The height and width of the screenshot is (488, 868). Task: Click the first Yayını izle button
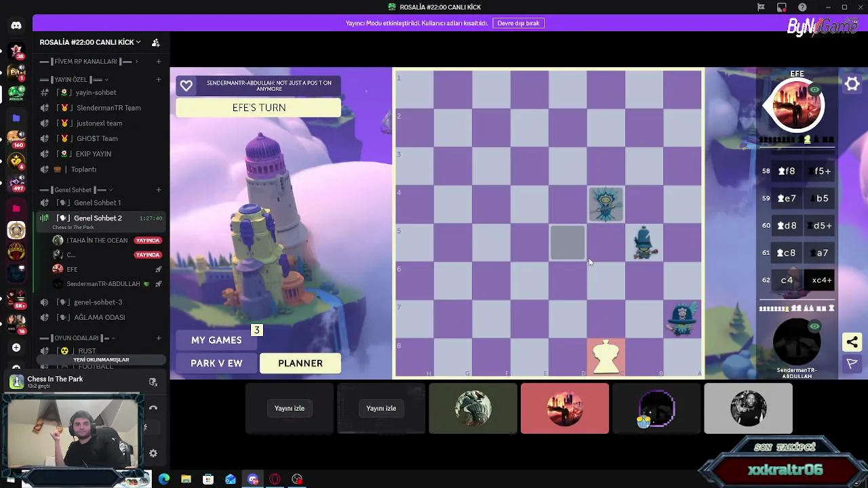(290, 408)
